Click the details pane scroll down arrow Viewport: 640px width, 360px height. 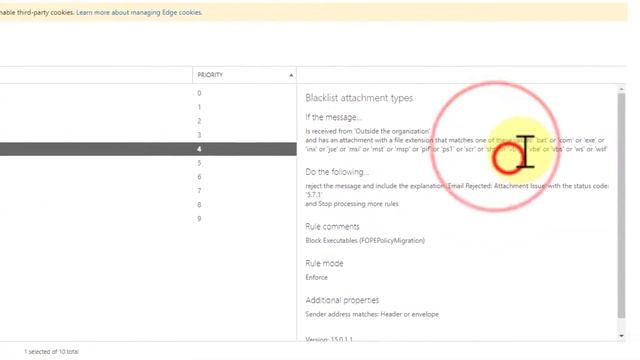(x=621, y=336)
